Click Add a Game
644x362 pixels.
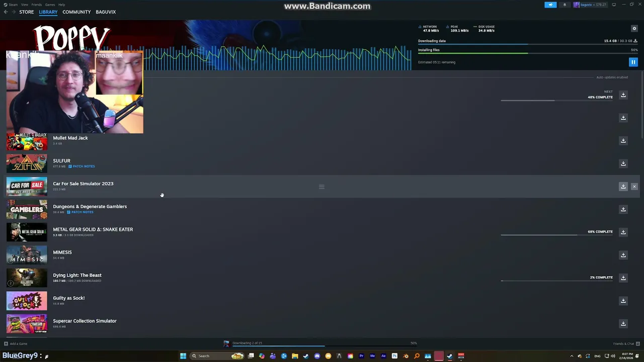pyautogui.click(x=16, y=344)
